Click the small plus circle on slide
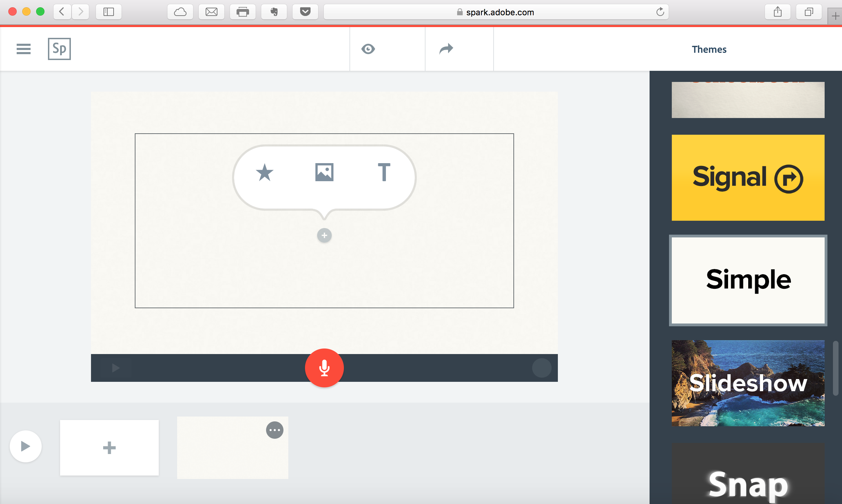The image size is (842, 504). pos(324,235)
